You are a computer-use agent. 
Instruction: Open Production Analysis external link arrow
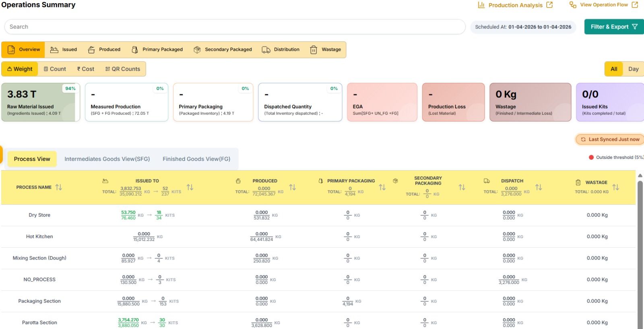549,5
